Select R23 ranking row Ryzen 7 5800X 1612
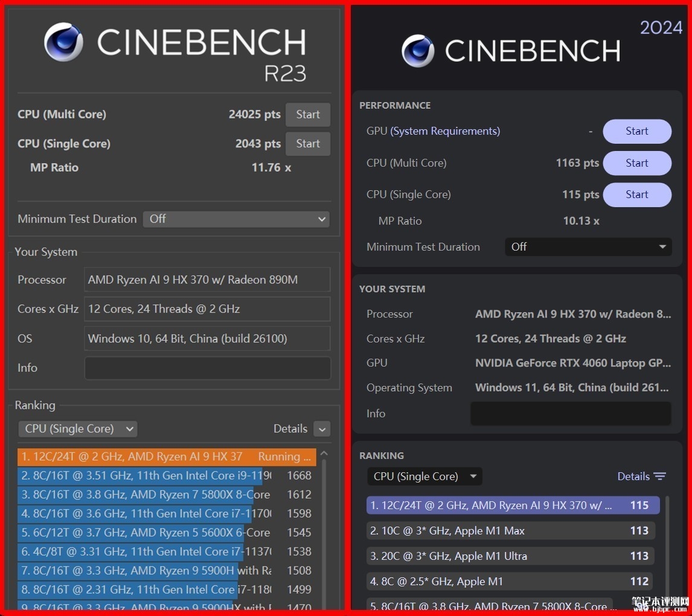The height and width of the screenshot is (616, 692). [x=167, y=495]
